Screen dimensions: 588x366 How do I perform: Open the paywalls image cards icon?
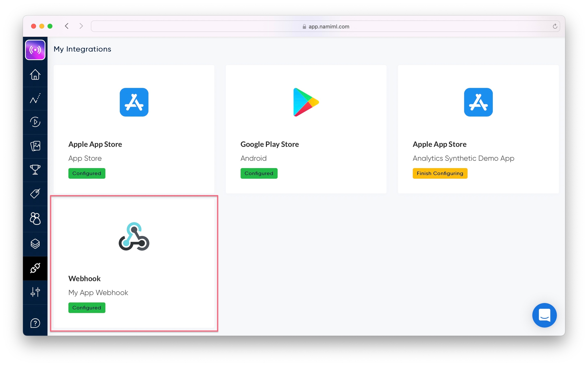click(x=35, y=146)
